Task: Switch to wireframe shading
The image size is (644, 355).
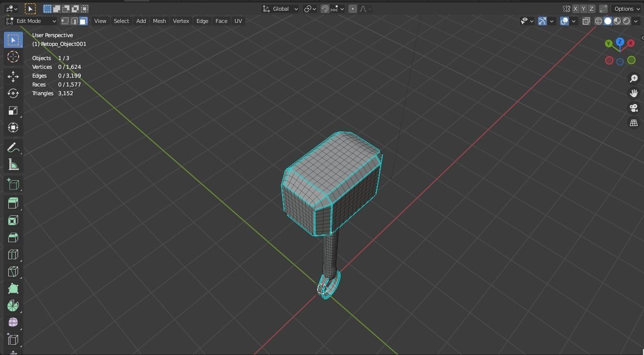Action: point(599,21)
